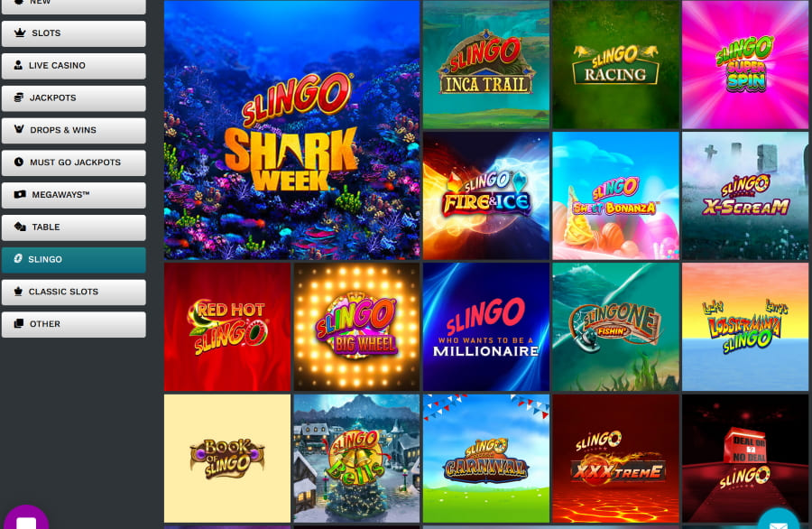This screenshot has width=812, height=529.
Task: Open the chat envelope icon
Action: (779, 524)
